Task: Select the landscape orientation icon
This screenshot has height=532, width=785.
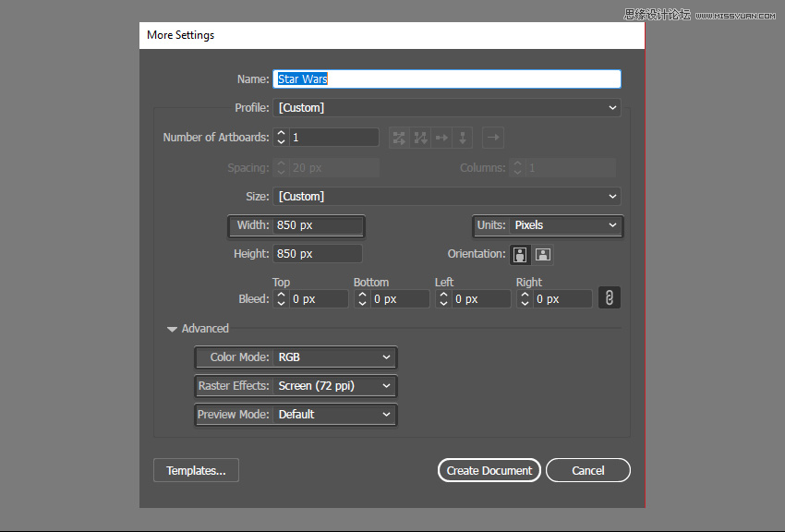Action: (543, 255)
